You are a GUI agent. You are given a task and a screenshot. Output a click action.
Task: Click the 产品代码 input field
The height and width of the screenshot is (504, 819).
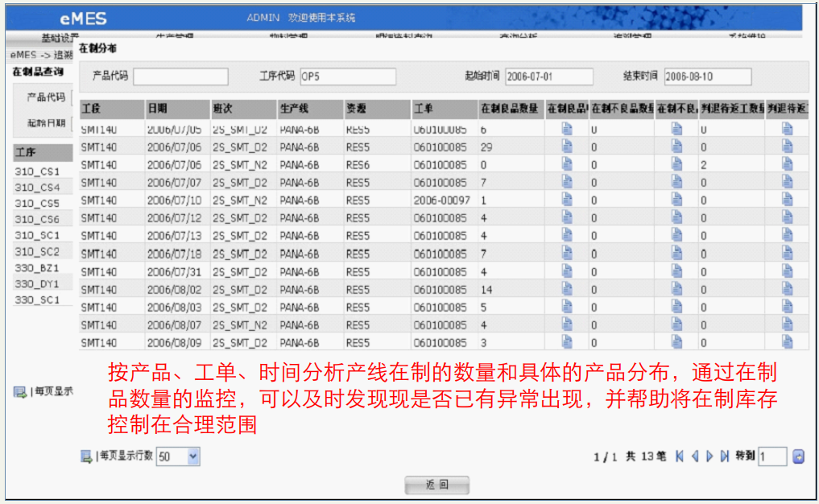(x=180, y=76)
